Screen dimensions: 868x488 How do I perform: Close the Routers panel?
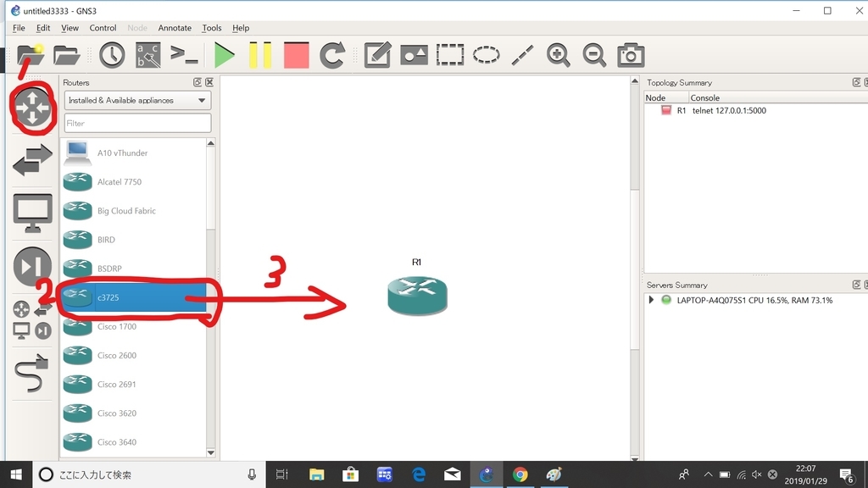click(209, 82)
